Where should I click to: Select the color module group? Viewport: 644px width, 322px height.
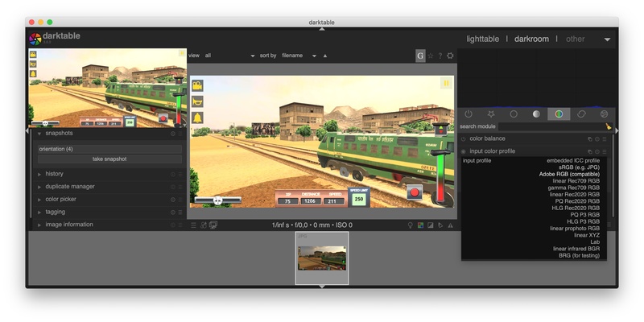click(559, 114)
